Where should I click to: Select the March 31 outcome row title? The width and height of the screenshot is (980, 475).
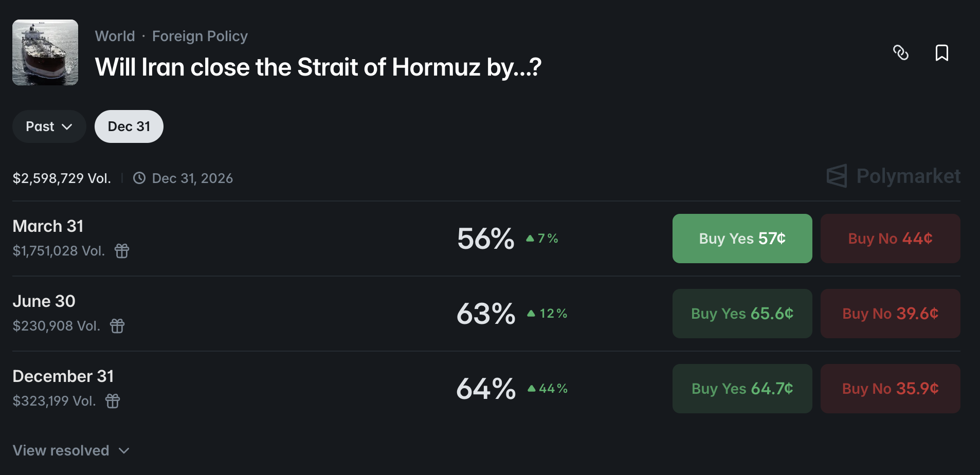pos(48,226)
